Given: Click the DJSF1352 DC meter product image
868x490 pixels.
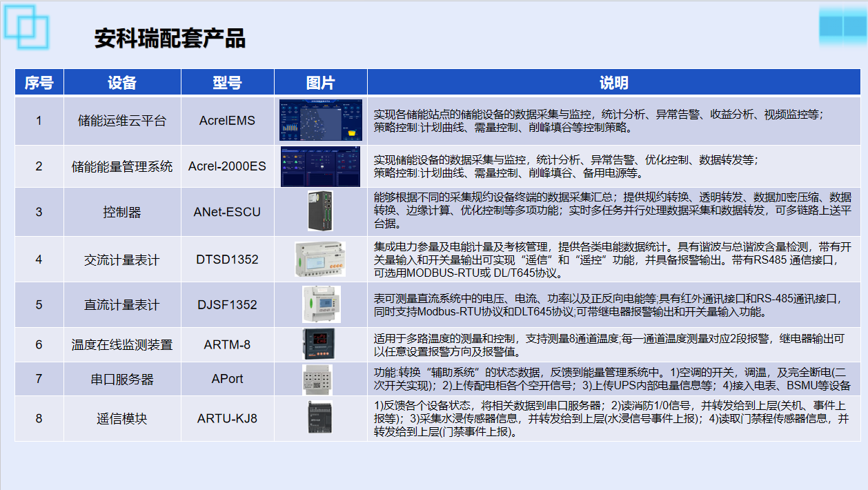Looking at the screenshot, I should (321, 304).
